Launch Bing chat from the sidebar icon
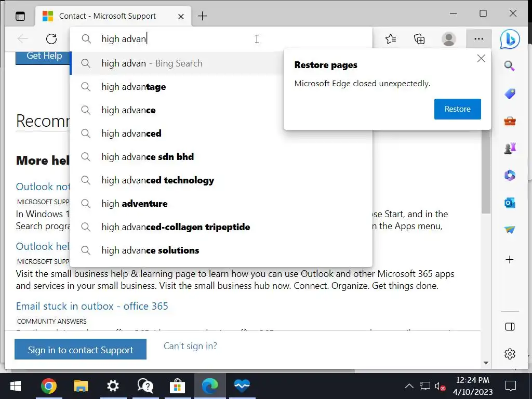Viewport: 532px width, 399px height. coord(510,39)
